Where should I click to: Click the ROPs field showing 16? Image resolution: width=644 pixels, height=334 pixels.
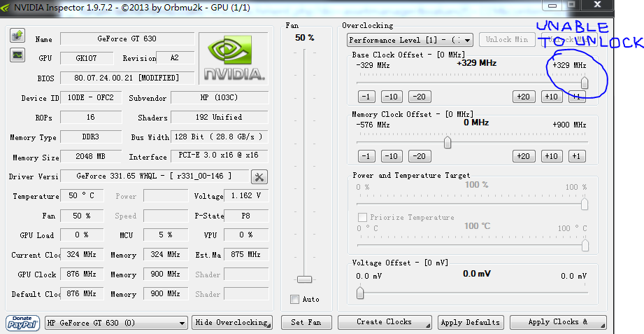coord(91,117)
